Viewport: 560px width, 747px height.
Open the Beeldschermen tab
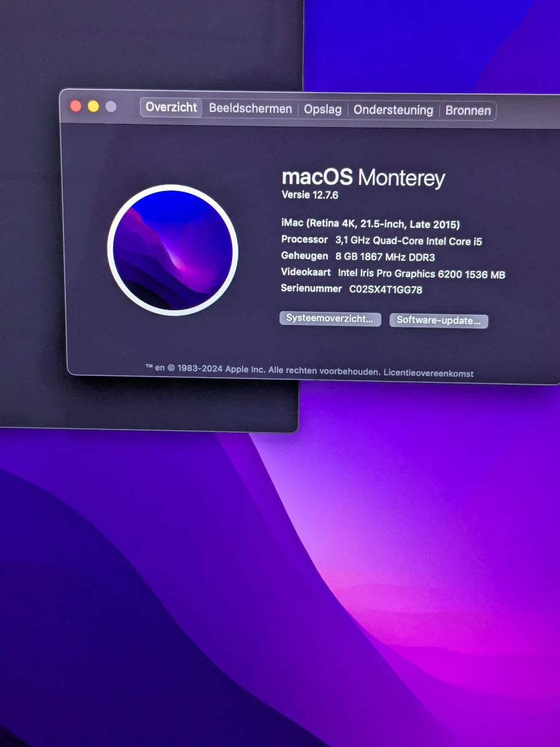(250, 108)
